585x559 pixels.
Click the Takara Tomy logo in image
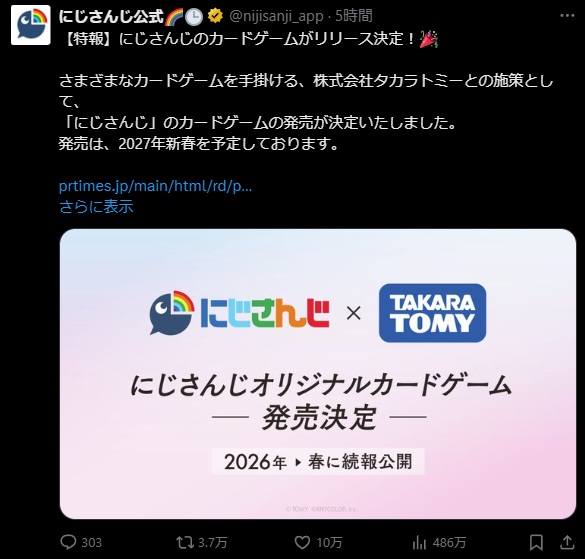click(432, 313)
